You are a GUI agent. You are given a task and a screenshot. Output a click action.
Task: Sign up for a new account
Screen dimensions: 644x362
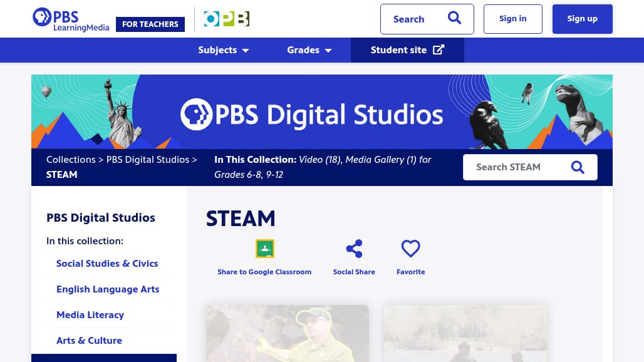pyautogui.click(x=582, y=18)
